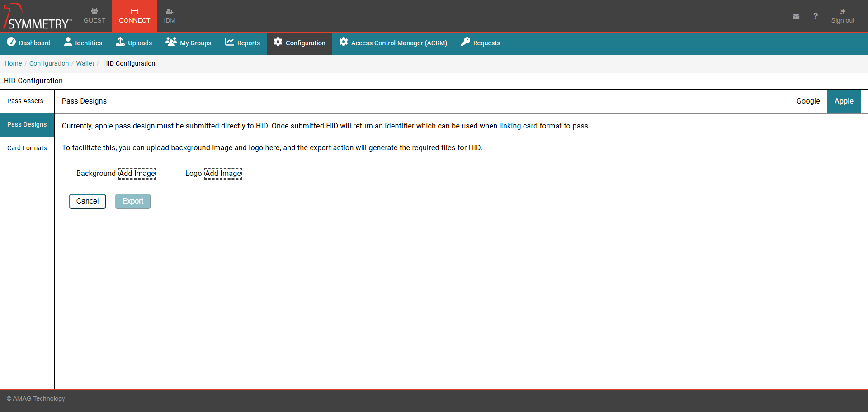The image size is (868, 412).
Task: Click the Uploads arrow icon
Action: (120, 42)
